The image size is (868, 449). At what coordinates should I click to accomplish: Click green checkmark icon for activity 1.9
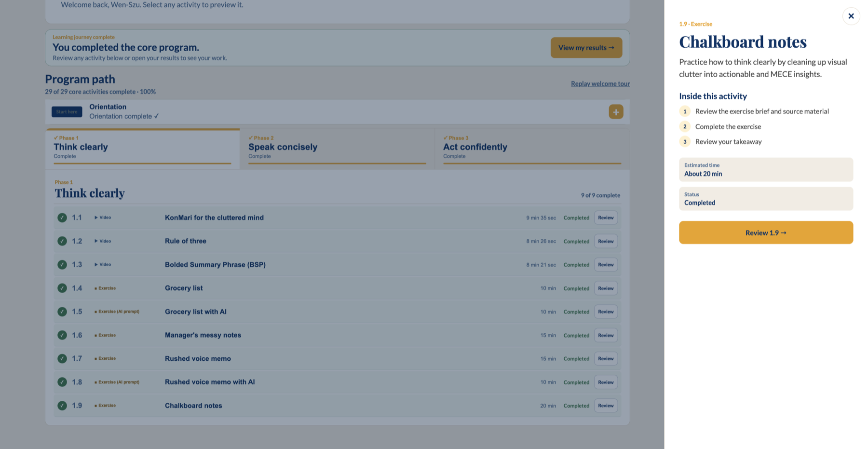(62, 406)
